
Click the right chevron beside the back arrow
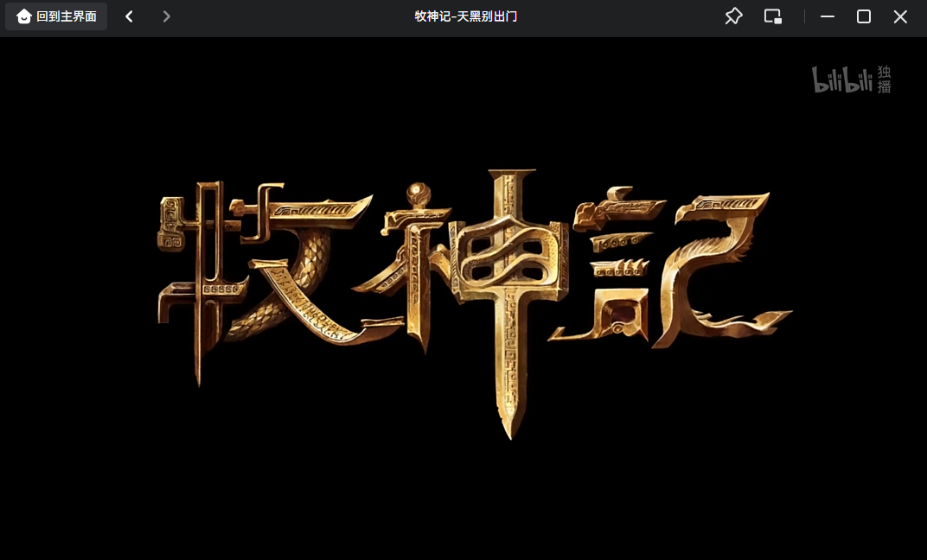pos(166,16)
